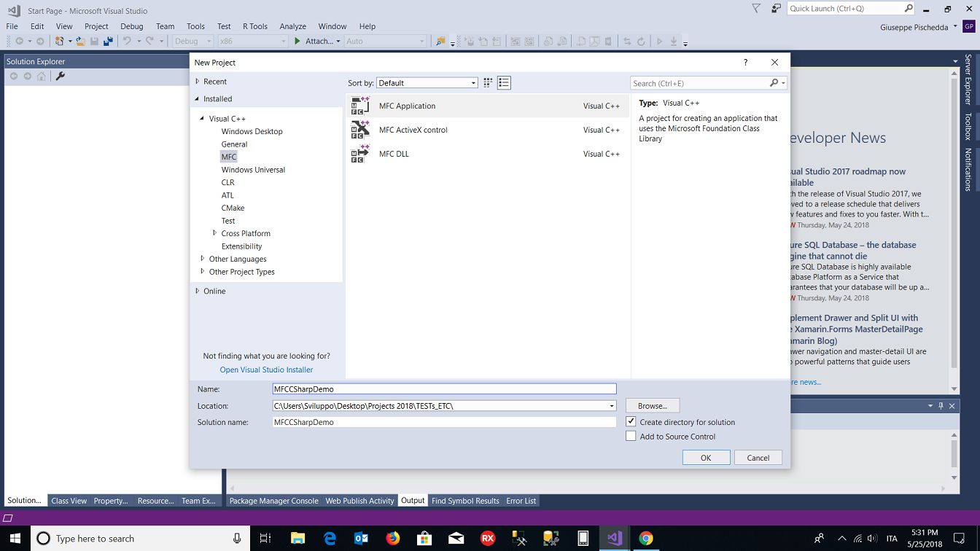Click the notifications filter funnel icon
Screen dimensions: 980x551
[x=756, y=9]
